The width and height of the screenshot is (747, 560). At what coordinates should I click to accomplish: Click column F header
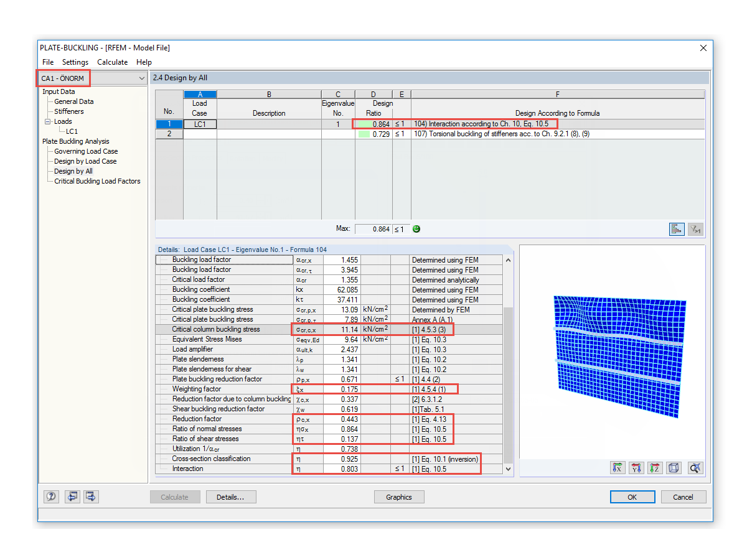pyautogui.click(x=558, y=95)
